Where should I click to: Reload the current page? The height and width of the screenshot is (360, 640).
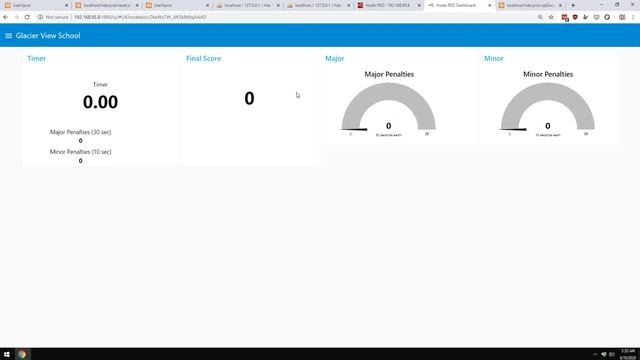click(27, 17)
